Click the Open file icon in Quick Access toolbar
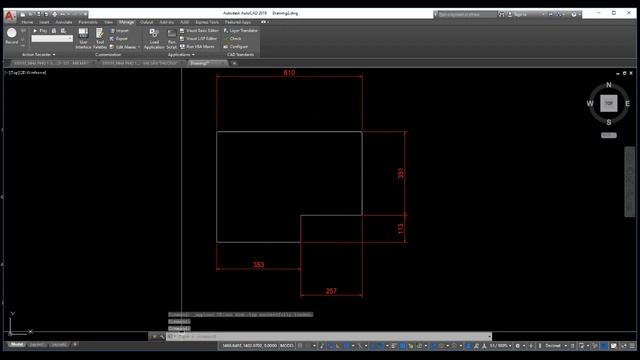Screen dimensions: 640x360 click(x=31, y=14)
